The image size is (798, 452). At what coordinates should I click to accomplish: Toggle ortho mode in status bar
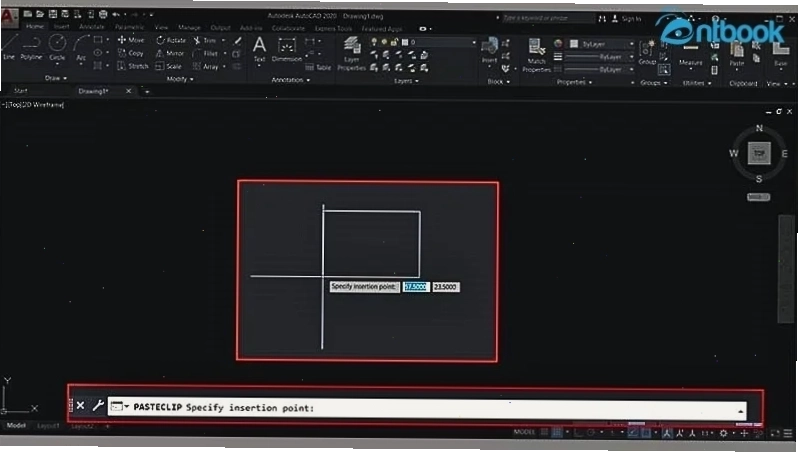578,433
